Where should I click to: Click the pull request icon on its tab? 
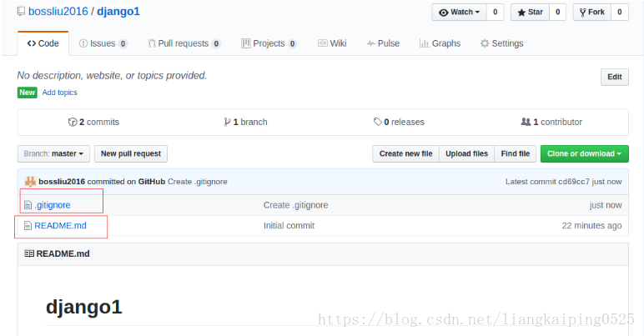tap(152, 43)
